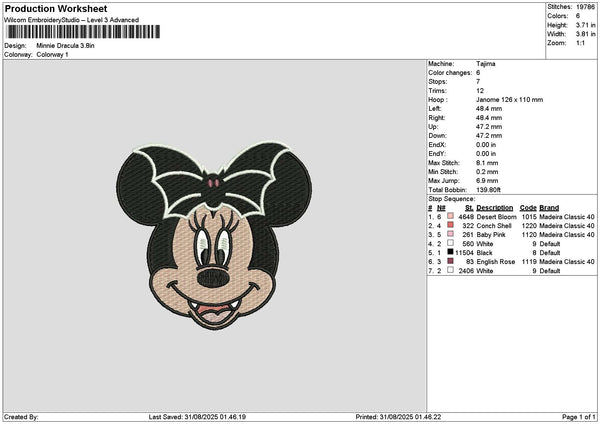This screenshot has height=424, width=600.
Task: Click the Black stitch count "11504"
Action: pos(465,253)
